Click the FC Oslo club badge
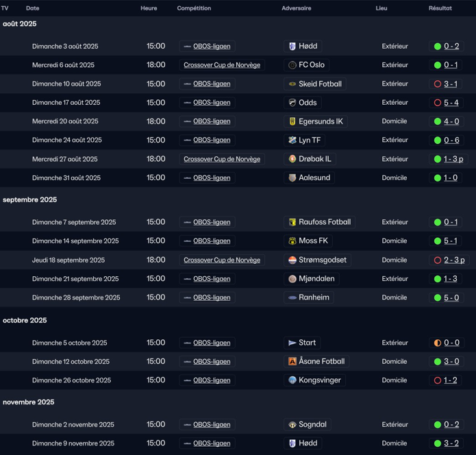The height and width of the screenshot is (455, 476). click(x=292, y=65)
